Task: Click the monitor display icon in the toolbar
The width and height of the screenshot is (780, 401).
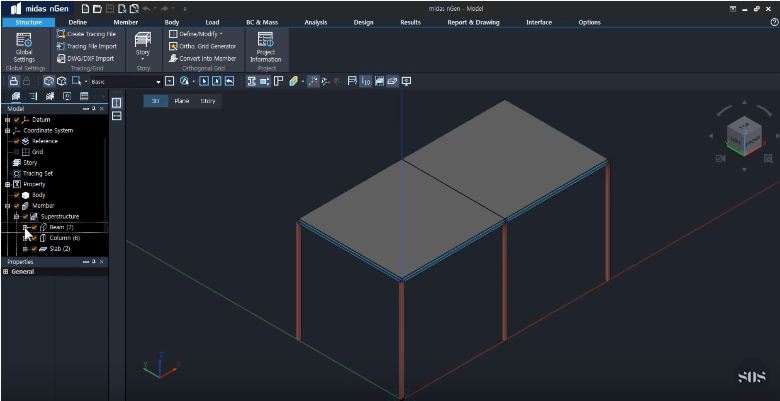Action: (x=406, y=81)
